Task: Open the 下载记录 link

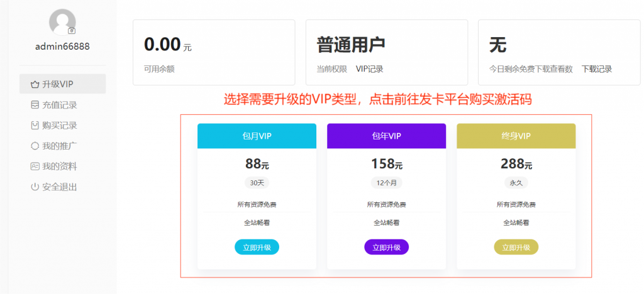Action: click(x=596, y=69)
